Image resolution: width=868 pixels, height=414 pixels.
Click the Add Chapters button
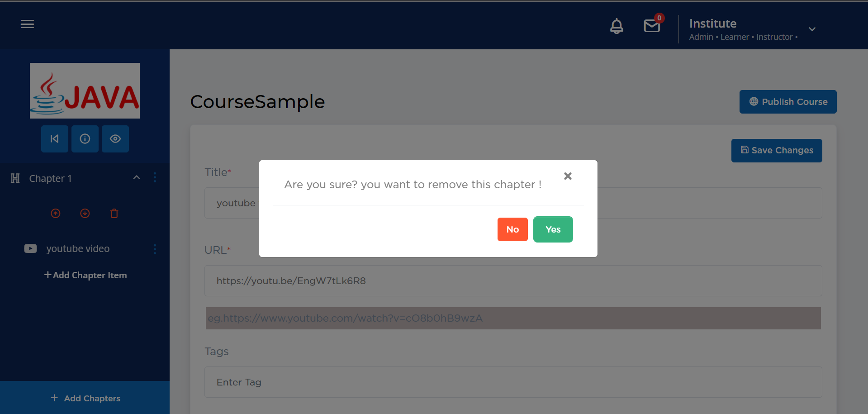pyautogui.click(x=85, y=398)
